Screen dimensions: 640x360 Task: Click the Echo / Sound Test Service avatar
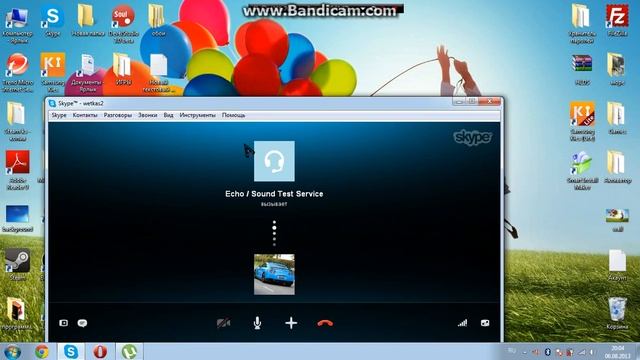tap(274, 161)
